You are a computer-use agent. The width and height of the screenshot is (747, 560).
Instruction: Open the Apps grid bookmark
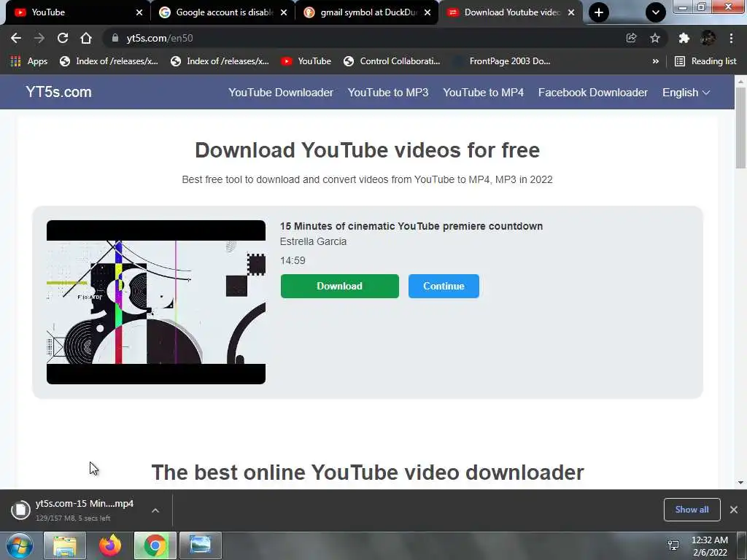29,61
